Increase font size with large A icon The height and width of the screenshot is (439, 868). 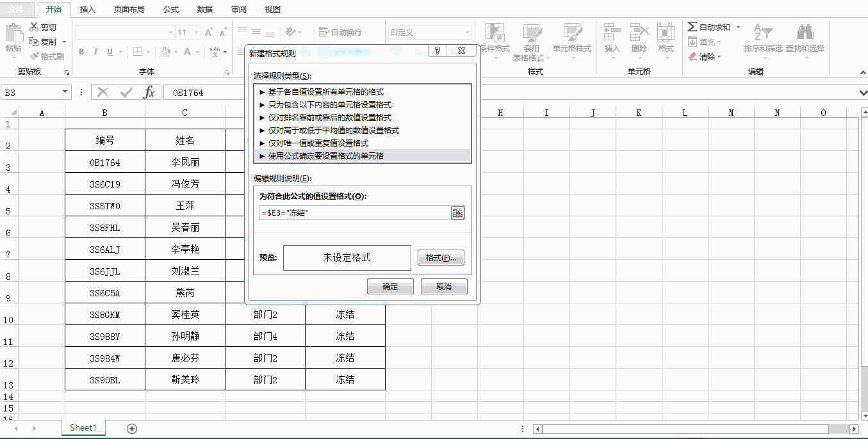(209, 32)
